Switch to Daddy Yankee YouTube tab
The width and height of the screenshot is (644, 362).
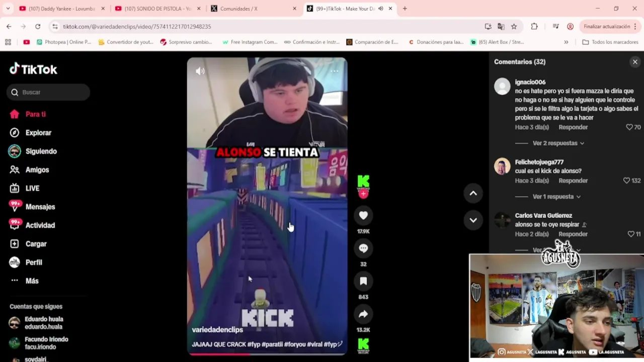pos(61,9)
